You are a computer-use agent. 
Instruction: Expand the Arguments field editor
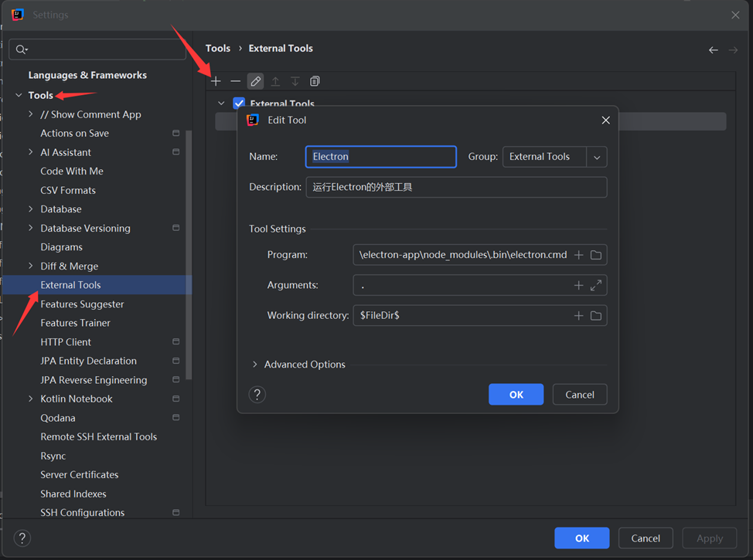(x=596, y=285)
